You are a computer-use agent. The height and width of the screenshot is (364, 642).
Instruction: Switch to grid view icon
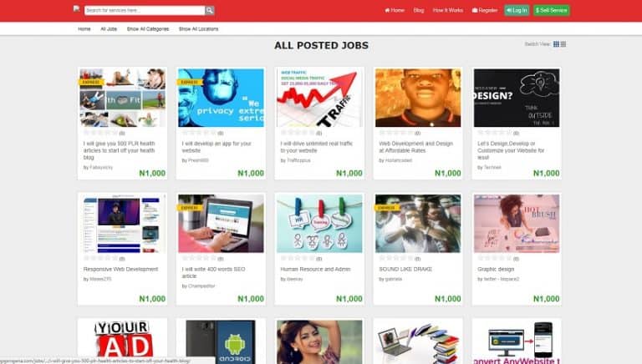pos(556,44)
